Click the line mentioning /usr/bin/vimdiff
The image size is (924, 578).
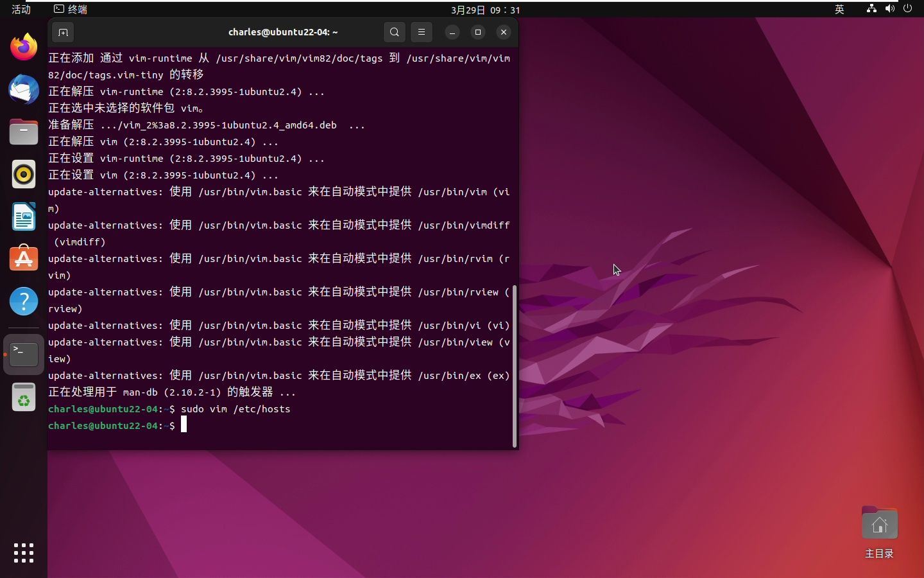click(279, 234)
